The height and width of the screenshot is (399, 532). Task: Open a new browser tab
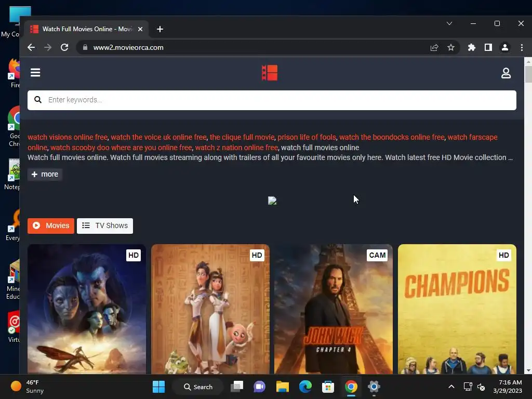click(x=160, y=29)
